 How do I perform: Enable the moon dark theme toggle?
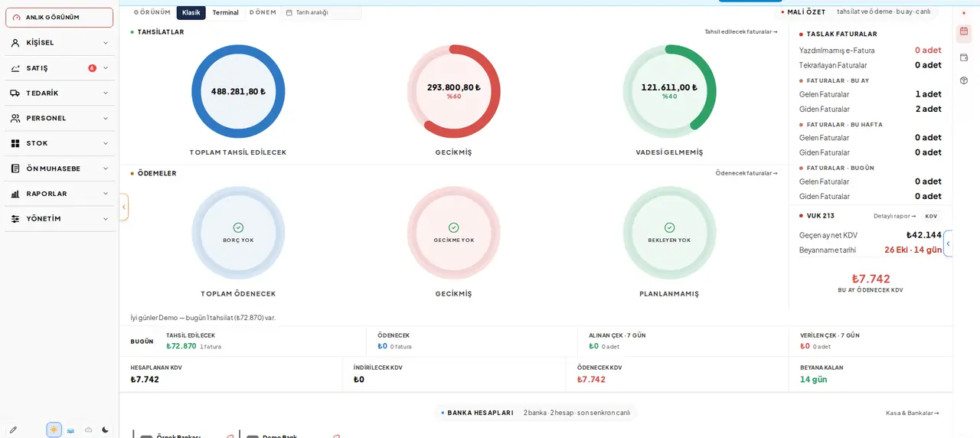[105, 430]
